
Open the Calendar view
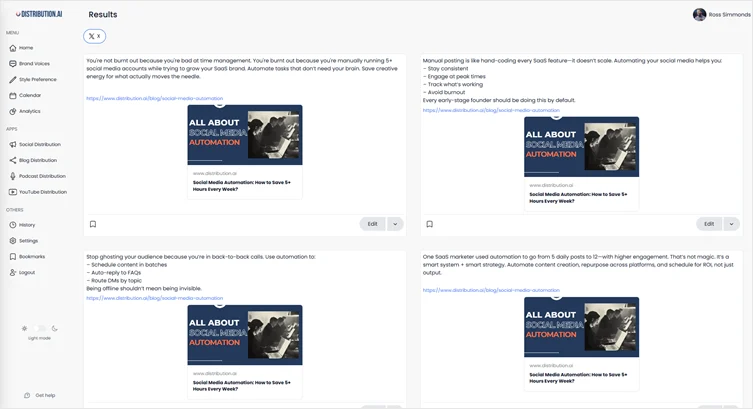coord(30,95)
